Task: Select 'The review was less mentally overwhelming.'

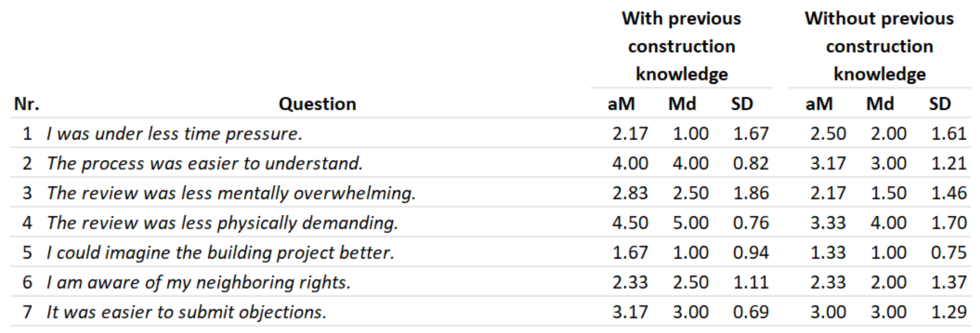Action: click(231, 193)
